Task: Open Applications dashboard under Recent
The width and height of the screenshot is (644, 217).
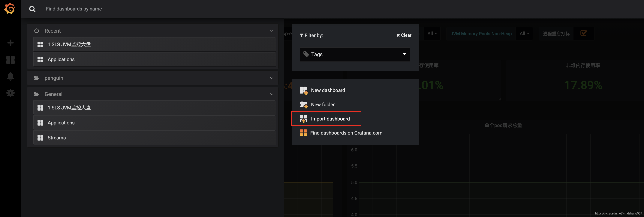Action: pyautogui.click(x=61, y=59)
